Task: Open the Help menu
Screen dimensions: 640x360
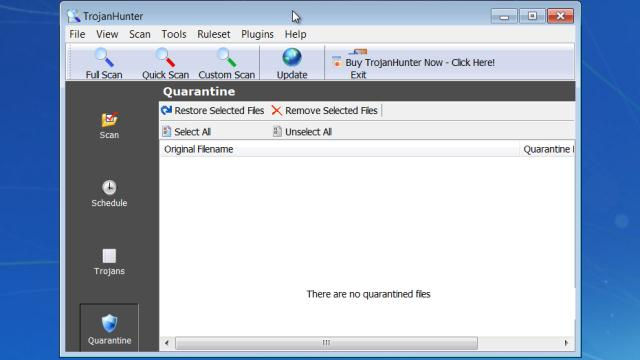Action: 296,34
